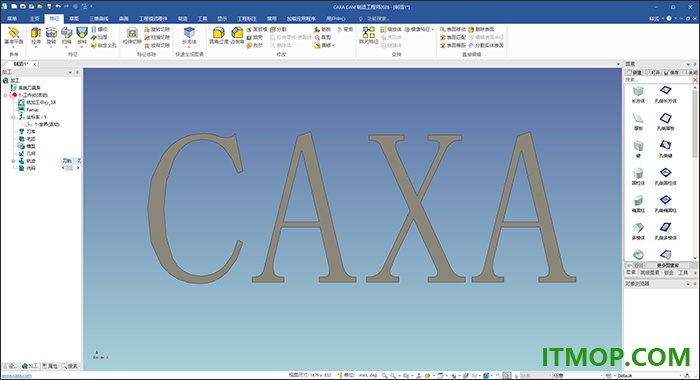700x380 pixels.
Task: Select the Extrude (拉伸) feature tool
Action: point(36,35)
